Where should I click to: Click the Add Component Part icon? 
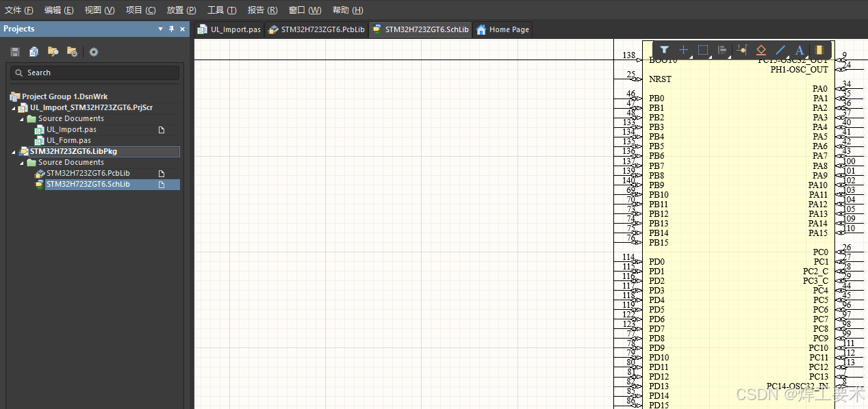tap(819, 50)
